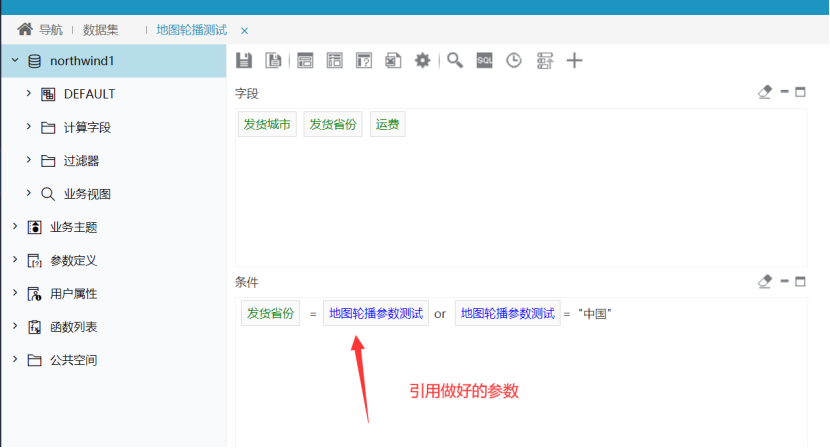
Task: Select 过滤器 in the tree
Action: pyautogui.click(x=82, y=160)
